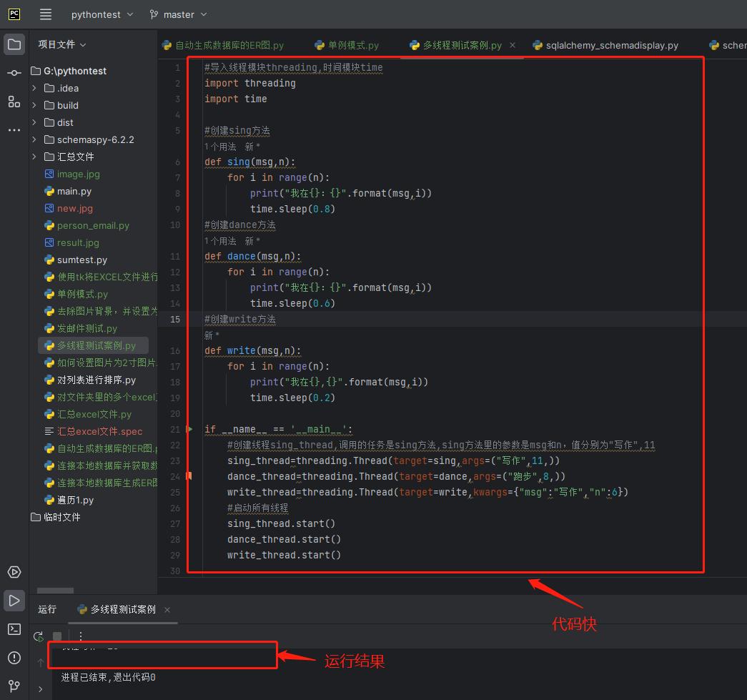Open the 项目文件 view selector
Screen dimensions: 747x700
(62, 44)
